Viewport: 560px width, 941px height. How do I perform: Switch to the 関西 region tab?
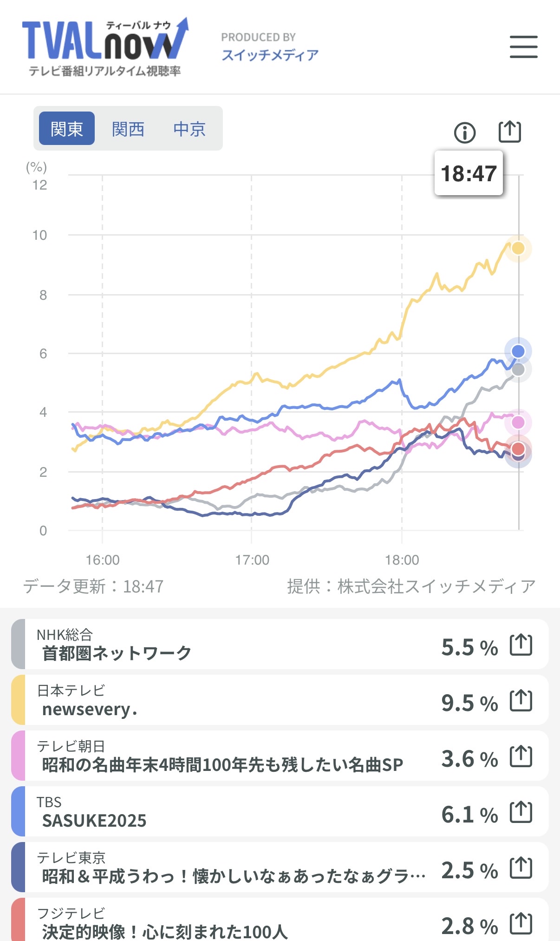128,129
